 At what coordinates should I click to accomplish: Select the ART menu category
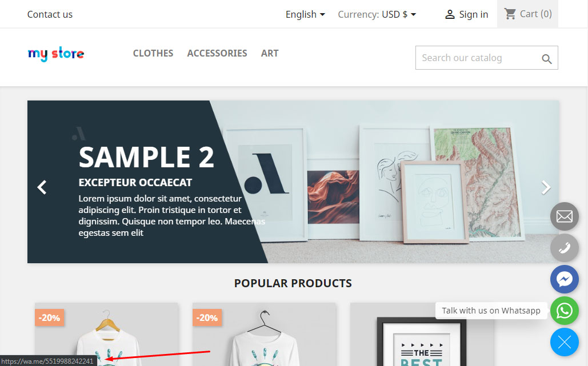(x=270, y=53)
